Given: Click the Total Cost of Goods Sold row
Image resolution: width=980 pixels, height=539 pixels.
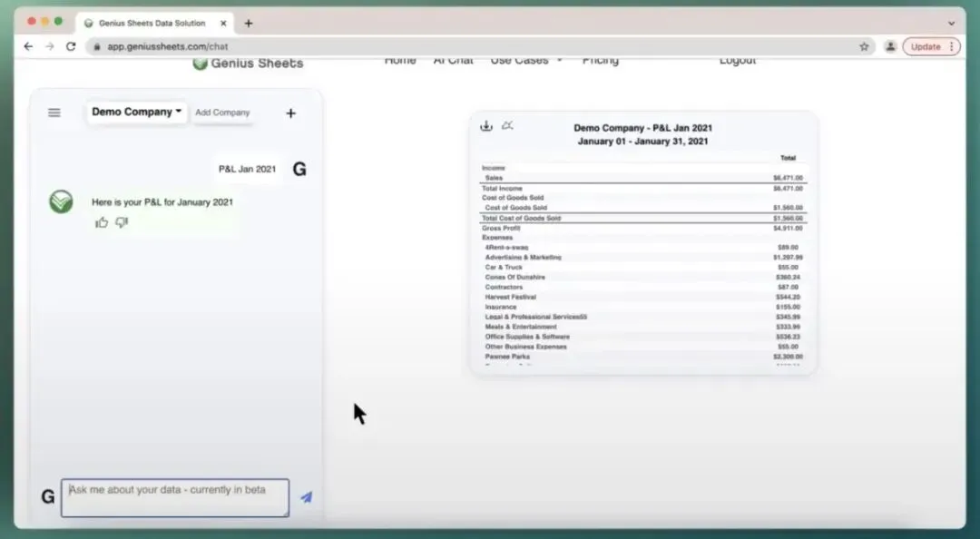Looking at the screenshot, I should (x=643, y=218).
